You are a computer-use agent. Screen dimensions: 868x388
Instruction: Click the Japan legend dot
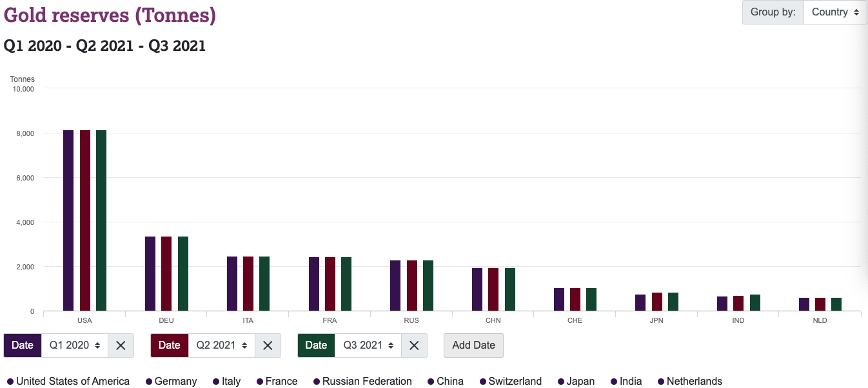coord(561,382)
